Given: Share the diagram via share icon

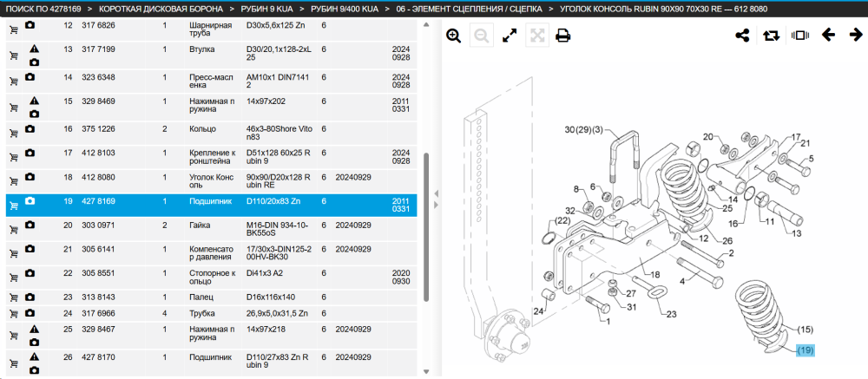Looking at the screenshot, I should click(742, 36).
